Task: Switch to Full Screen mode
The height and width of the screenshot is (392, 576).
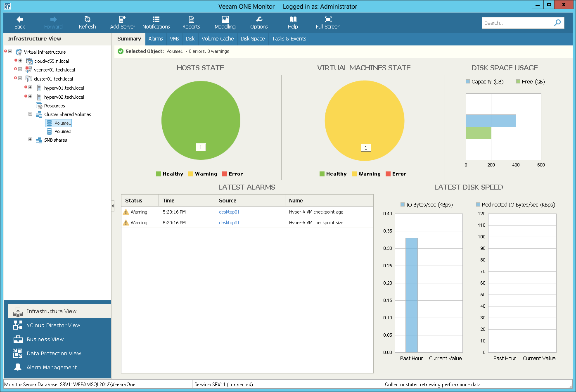Action: [x=328, y=23]
